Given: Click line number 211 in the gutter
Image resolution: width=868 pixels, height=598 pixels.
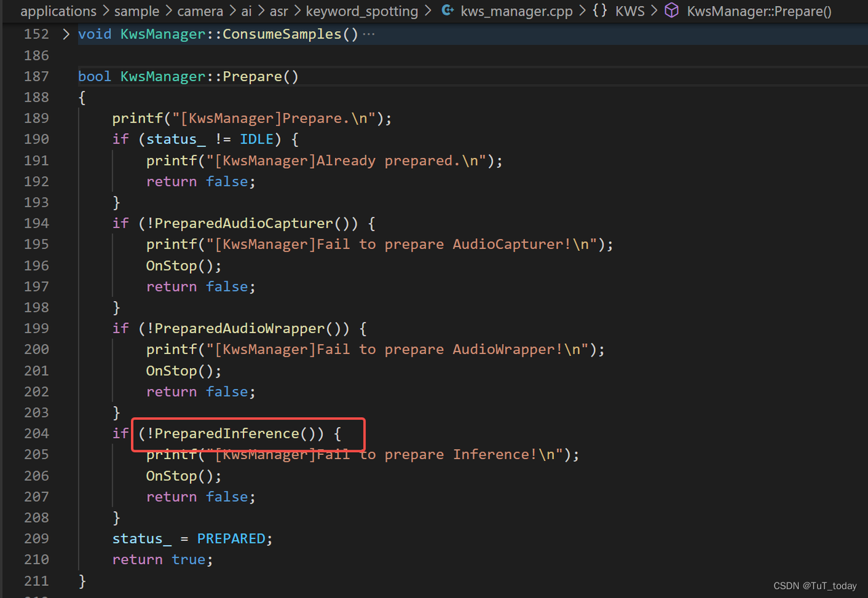Looking at the screenshot, I should click(37, 580).
